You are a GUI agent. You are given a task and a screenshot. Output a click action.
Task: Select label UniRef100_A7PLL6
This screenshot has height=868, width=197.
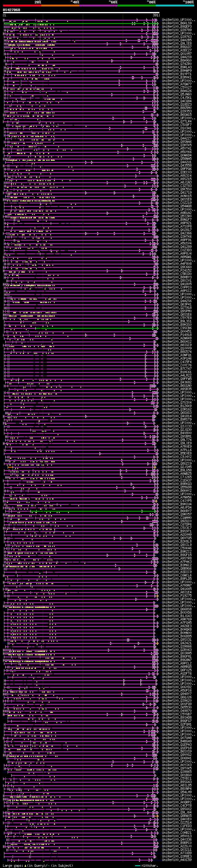(x=177, y=450)
